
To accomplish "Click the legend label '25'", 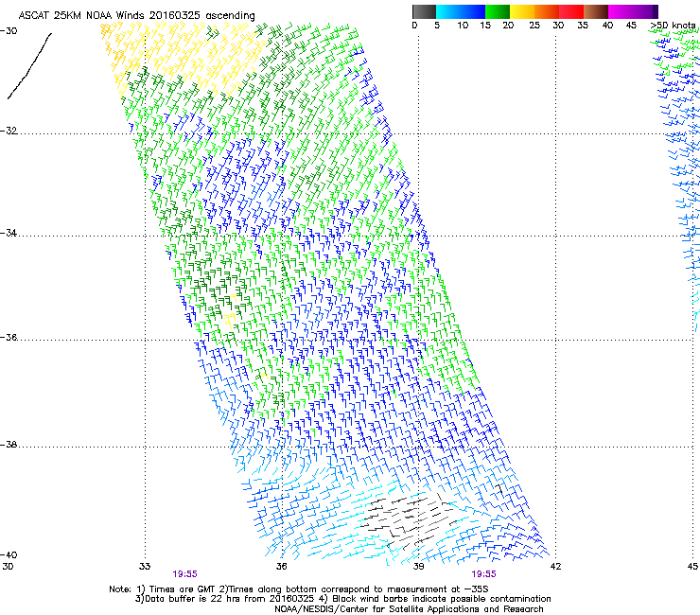I will click(534, 26).
